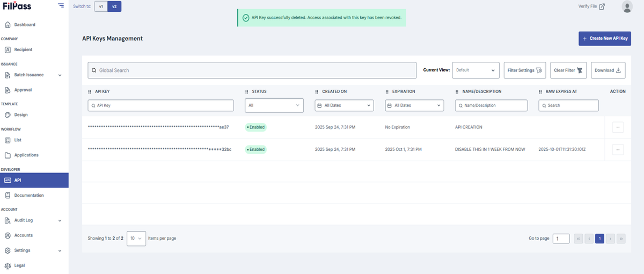This screenshot has height=274, width=644.
Task: Open the Expiration date filter
Action: coord(415,105)
